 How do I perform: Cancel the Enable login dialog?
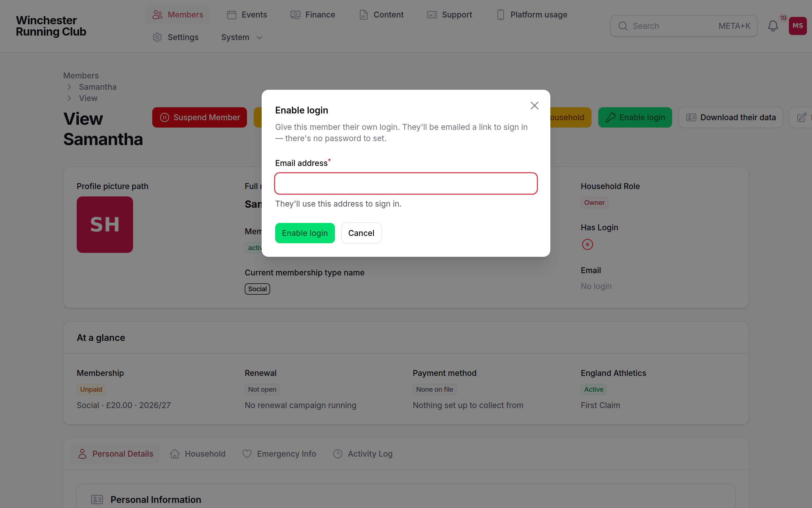coord(361,233)
